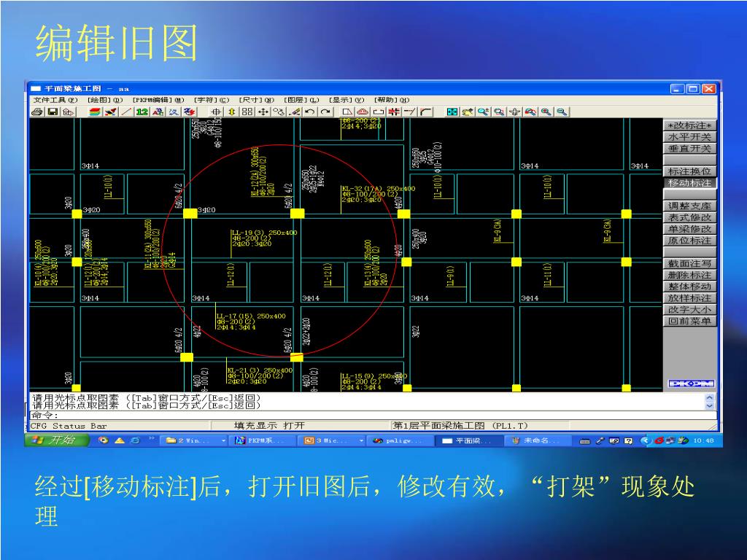Click the 单梁修改 button
747x560 pixels.
pyautogui.click(x=689, y=228)
